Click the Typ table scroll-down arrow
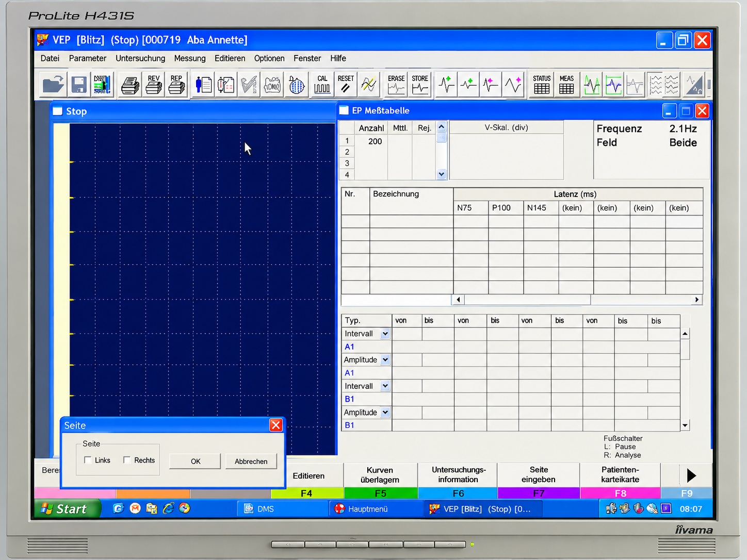This screenshot has width=747, height=560. [685, 425]
